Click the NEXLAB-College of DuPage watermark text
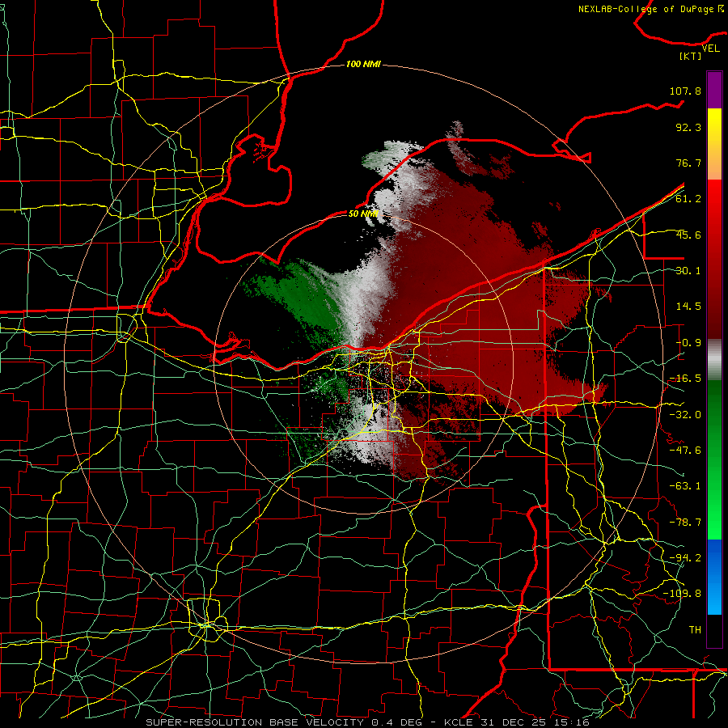 (650, 9)
